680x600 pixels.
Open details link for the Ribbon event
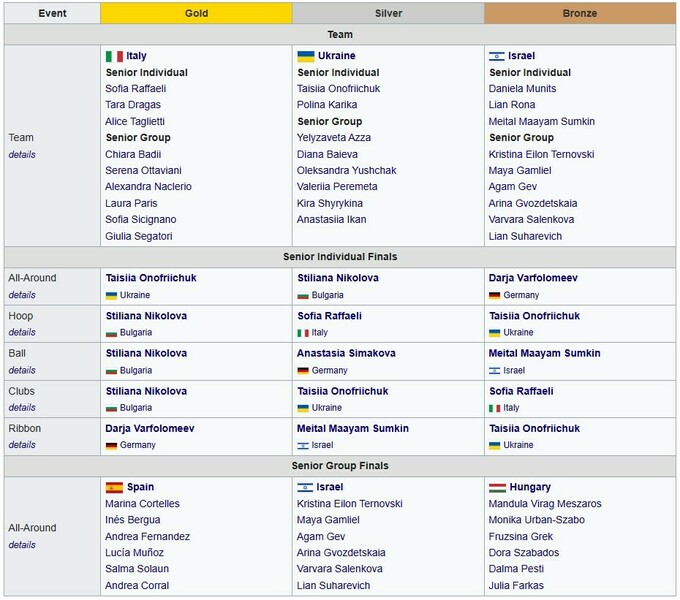click(x=22, y=445)
